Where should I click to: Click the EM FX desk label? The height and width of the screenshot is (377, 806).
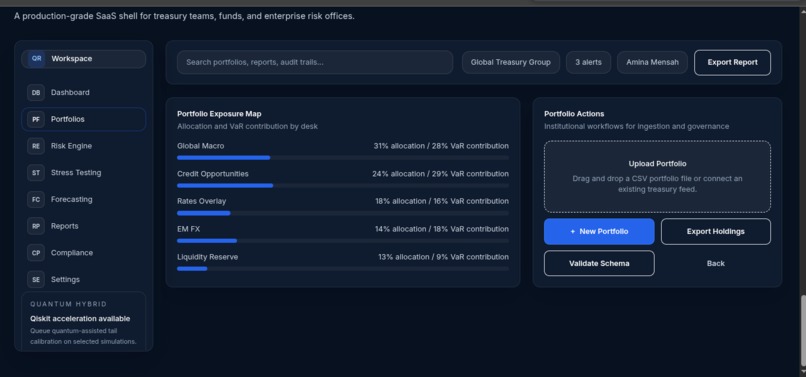tap(189, 229)
